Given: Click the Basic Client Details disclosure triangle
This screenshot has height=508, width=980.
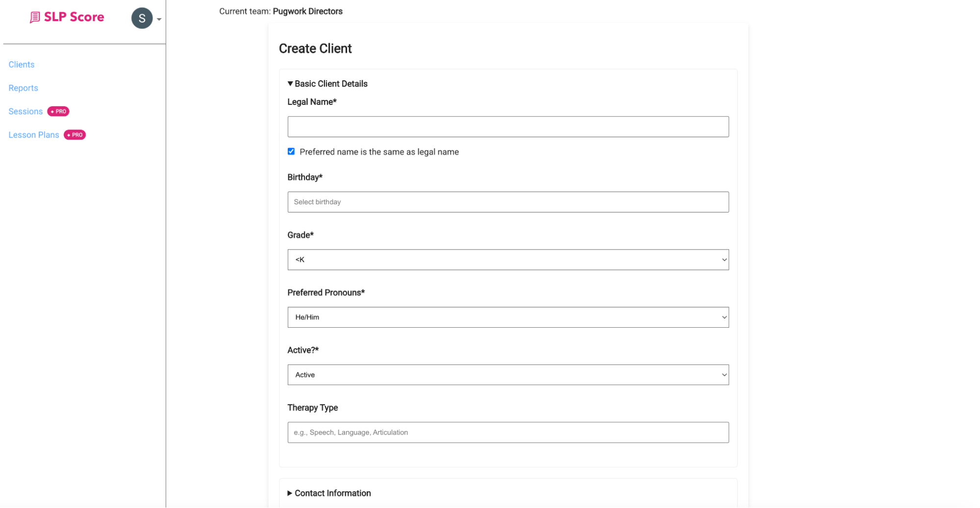Looking at the screenshot, I should point(290,83).
